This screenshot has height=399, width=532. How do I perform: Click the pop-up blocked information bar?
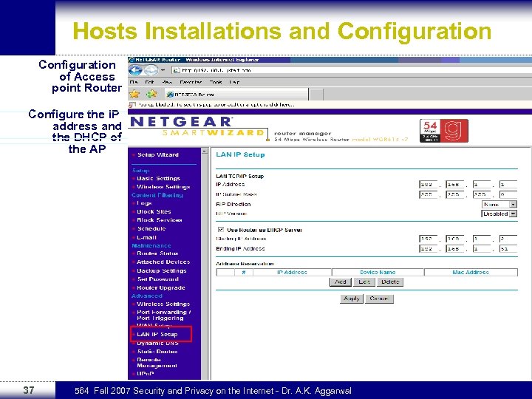pyautogui.click(x=330, y=105)
